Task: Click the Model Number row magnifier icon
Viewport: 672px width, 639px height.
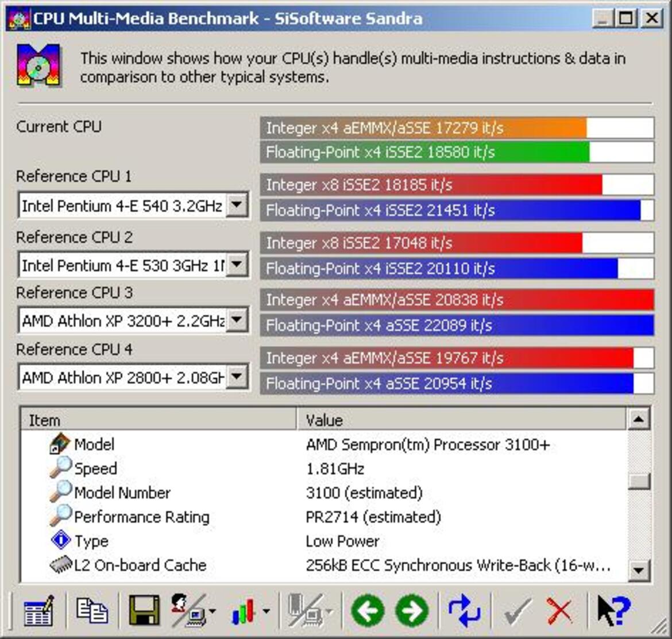Action: click(60, 491)
